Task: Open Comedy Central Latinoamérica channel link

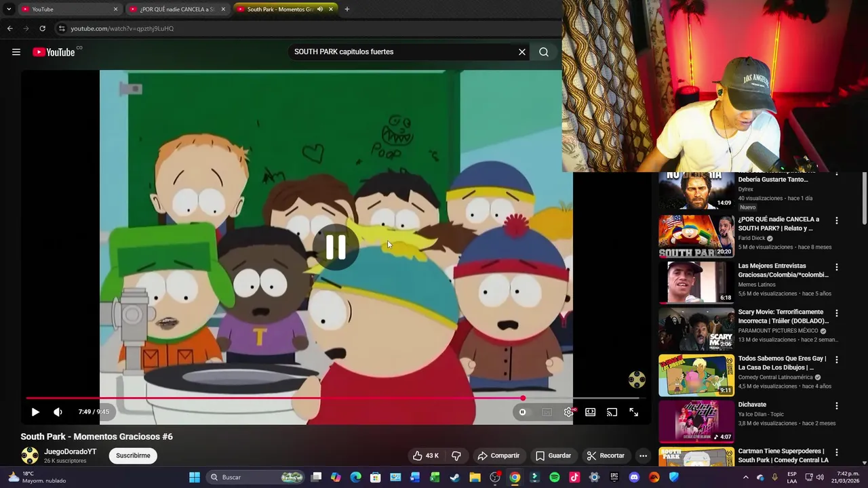Action: (x=775, y=378)
